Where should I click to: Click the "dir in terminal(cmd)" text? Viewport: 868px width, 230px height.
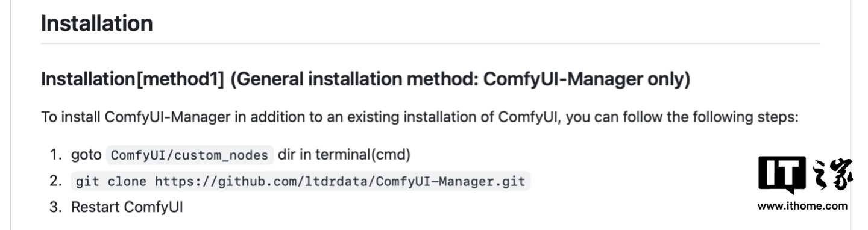344,155
